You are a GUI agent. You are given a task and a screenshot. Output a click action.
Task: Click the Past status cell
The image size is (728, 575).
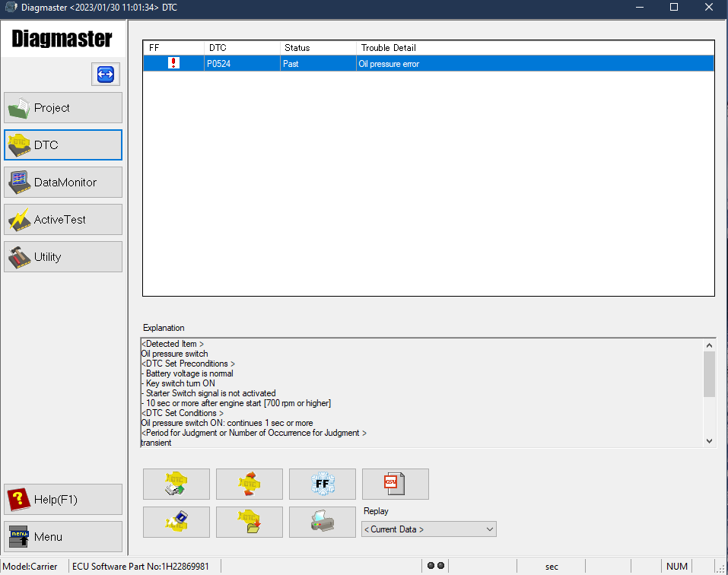(318, 64)
